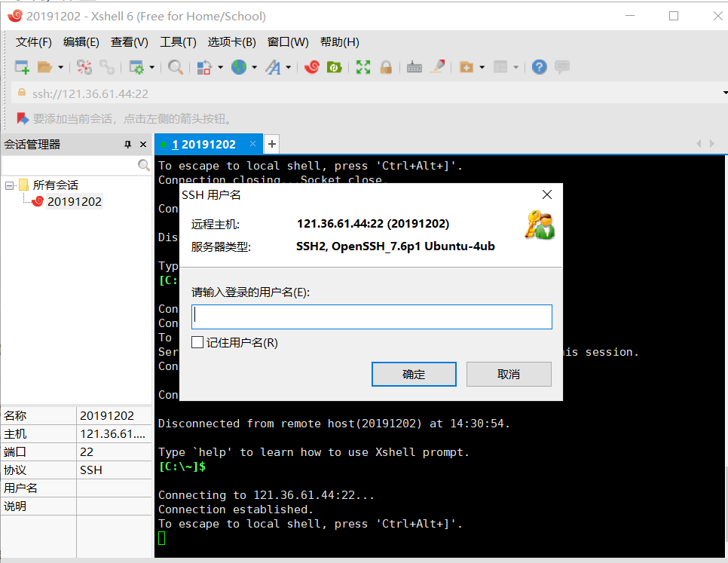Click the red Xshell swirl toolbar icon
The image size is (728, 563).
pos(312,67)
